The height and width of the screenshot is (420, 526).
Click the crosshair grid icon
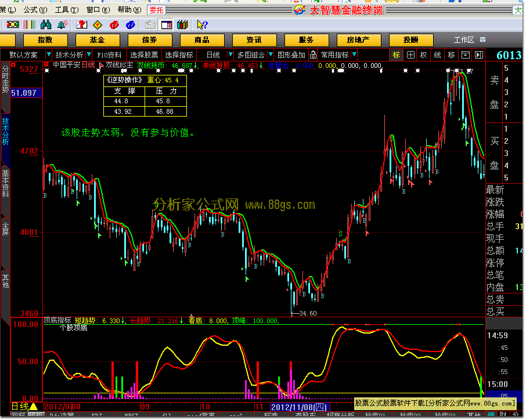[410, 55]
